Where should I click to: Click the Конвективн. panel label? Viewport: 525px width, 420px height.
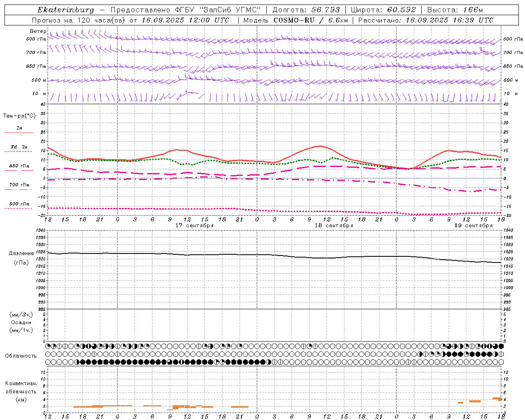(x=21, y=383)
